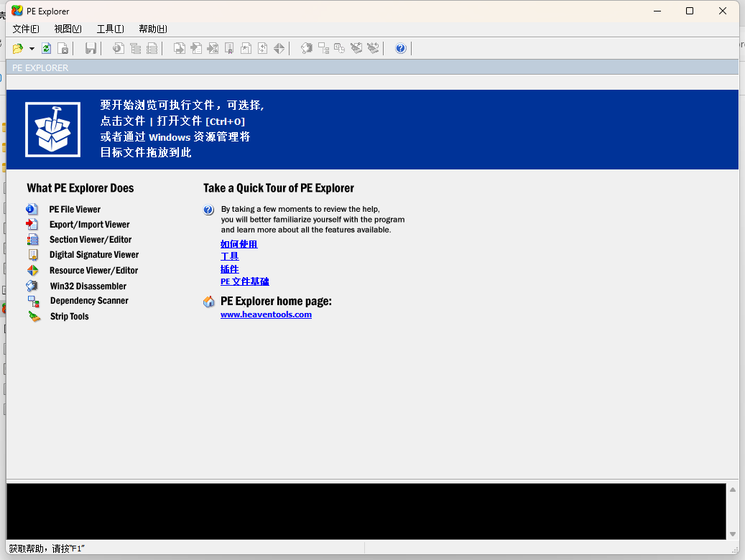
Task: Click the PE 文件基础 link
Action: click(245, 281)
